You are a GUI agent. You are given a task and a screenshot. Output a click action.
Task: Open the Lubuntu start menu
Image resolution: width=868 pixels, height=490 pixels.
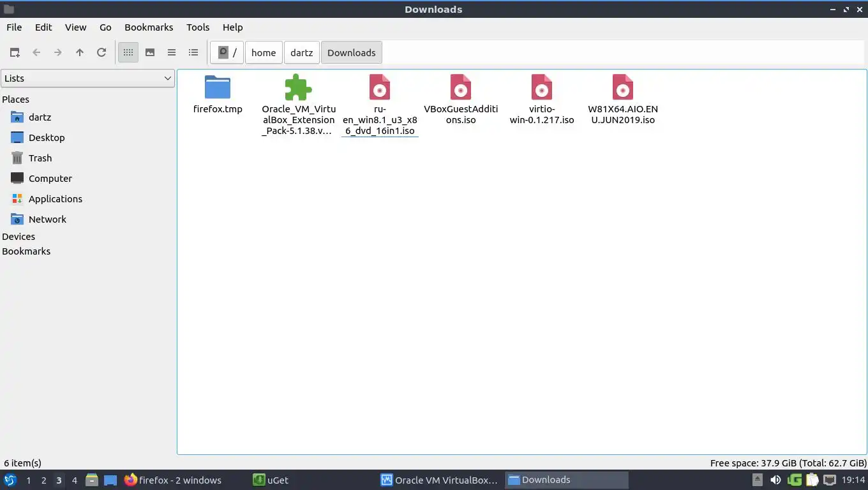click(x=10, y=480)
